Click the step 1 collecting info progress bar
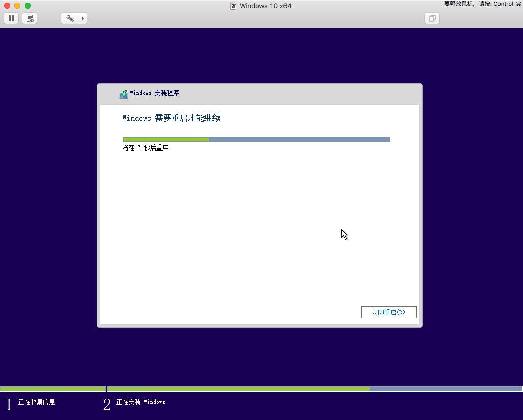 click(53, 389)
